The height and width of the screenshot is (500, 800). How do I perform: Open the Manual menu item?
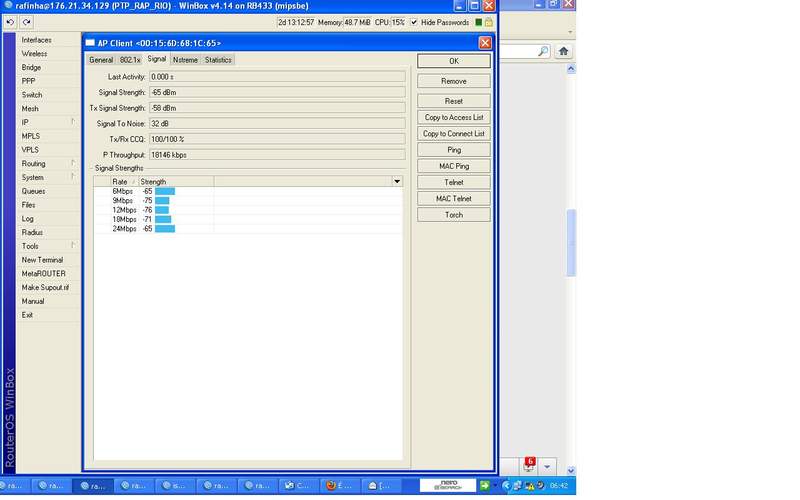tap(33, 302)
